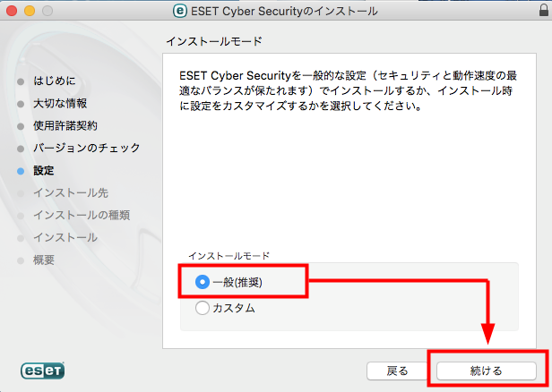Go to the 使用許諾契約 step

coord(65,125)
